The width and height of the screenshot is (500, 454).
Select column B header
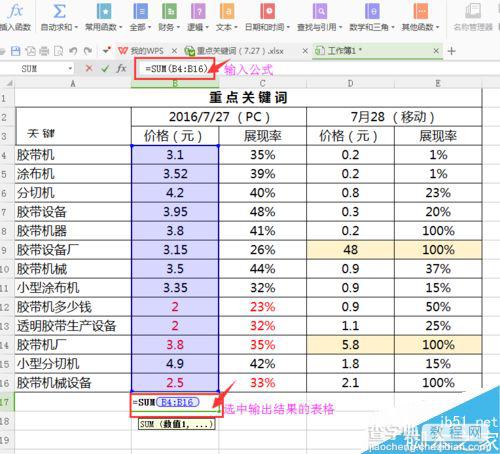click(x=175, y=83)
